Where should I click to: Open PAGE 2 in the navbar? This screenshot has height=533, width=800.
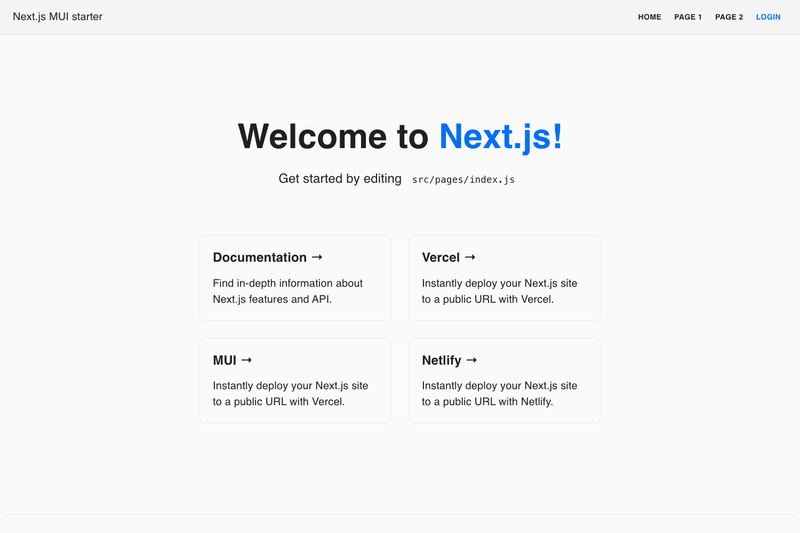click(729, 17)
